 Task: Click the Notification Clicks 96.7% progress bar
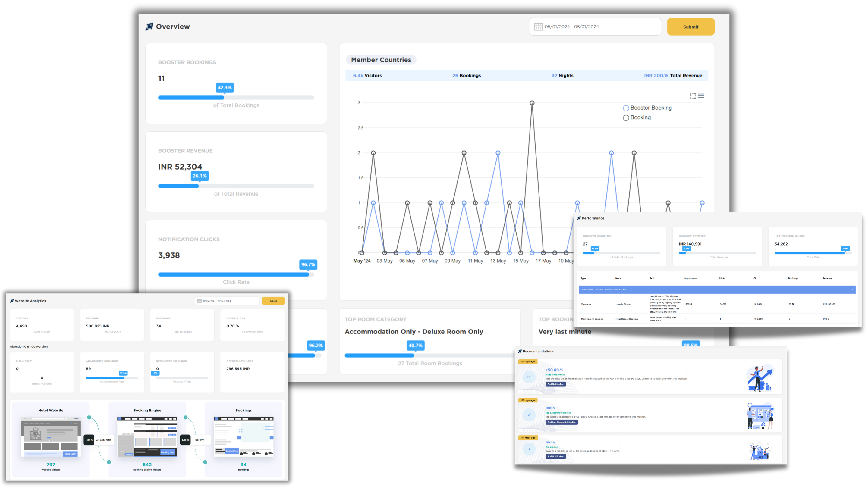click(236, 274)
